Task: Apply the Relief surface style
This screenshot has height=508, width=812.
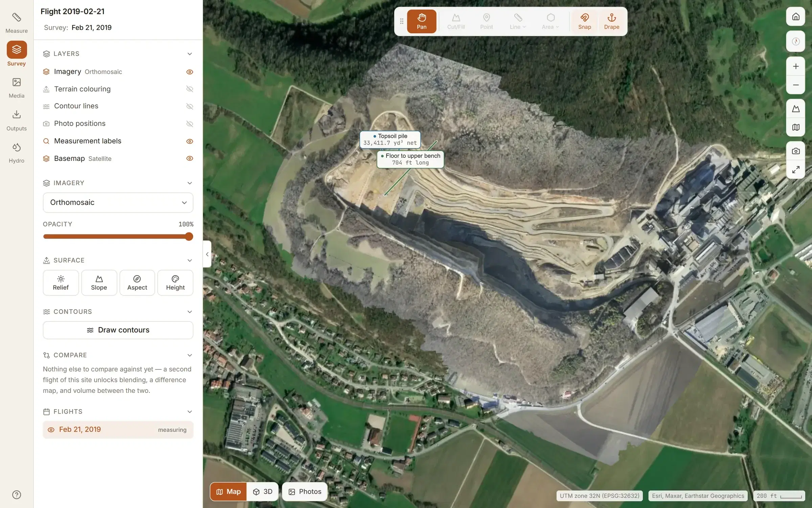Action: tap(61, 283)
